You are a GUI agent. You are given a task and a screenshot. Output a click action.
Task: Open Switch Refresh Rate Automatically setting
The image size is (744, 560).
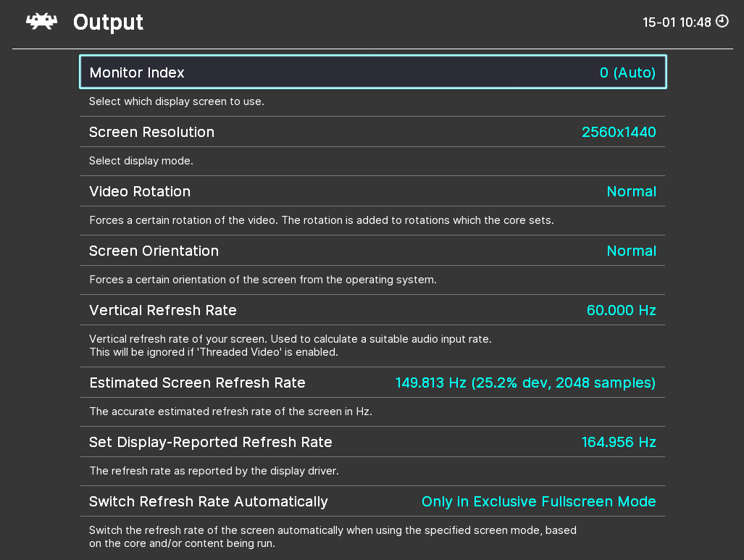point(373,501)
